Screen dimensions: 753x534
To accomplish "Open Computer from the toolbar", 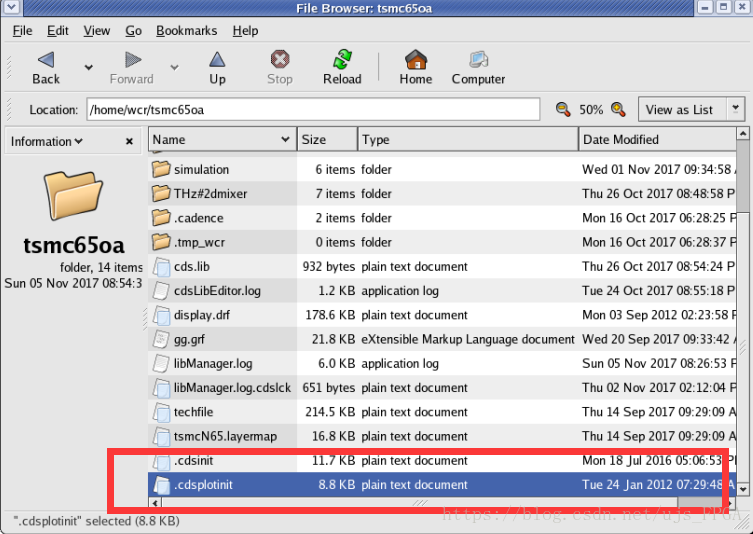I will [478, 61].
